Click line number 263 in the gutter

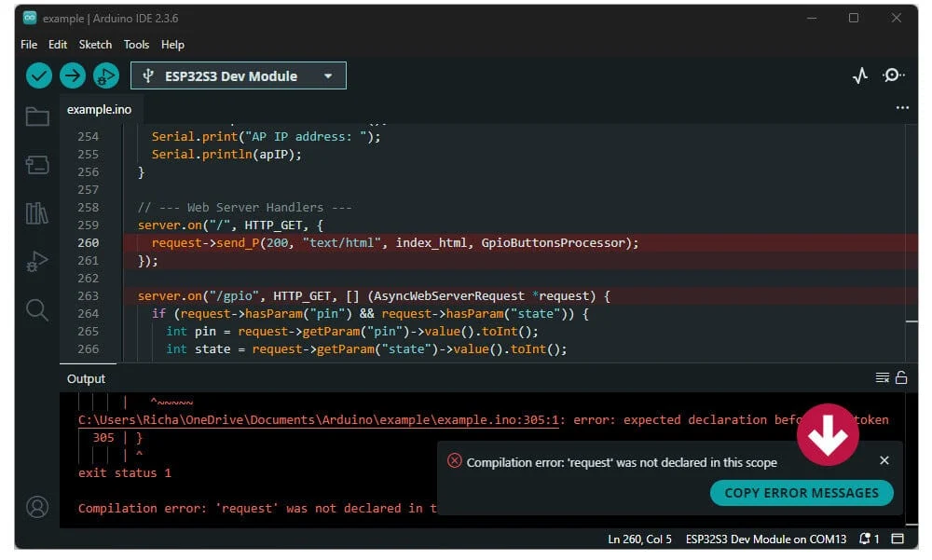tap(88, 296)
